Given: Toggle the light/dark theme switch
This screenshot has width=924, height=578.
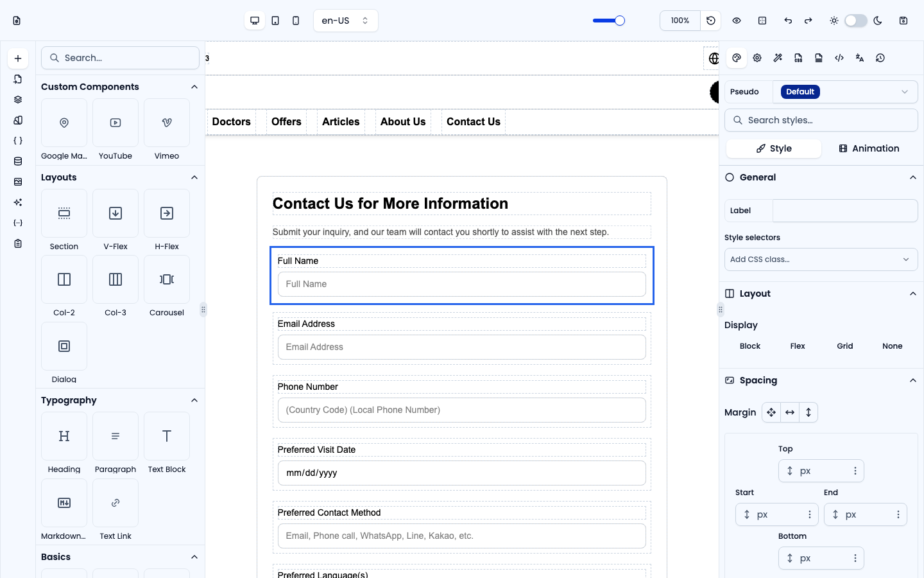Looking at the screenshot, I should (855, 21).
